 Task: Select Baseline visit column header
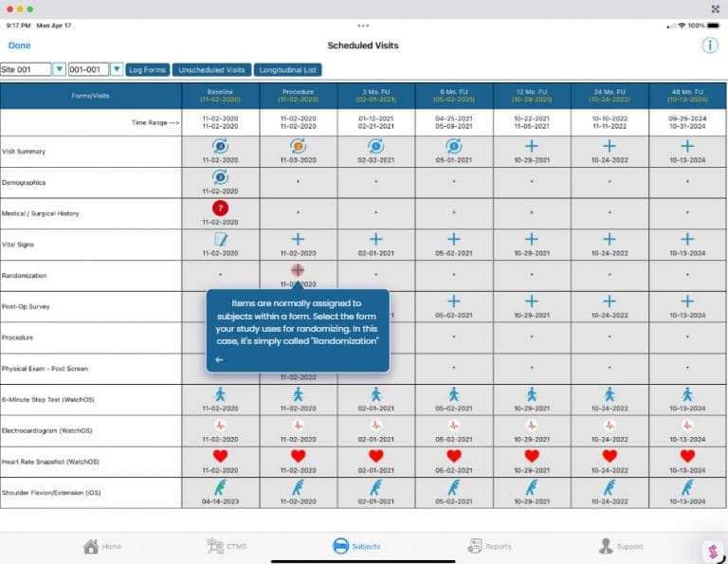(x=221, y=96)
